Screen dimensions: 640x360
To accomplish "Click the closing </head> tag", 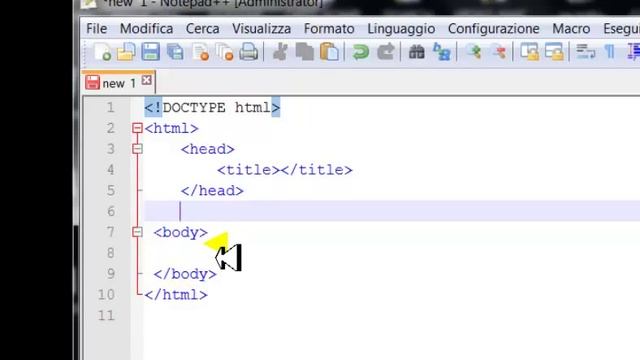I will click(212, 191).
